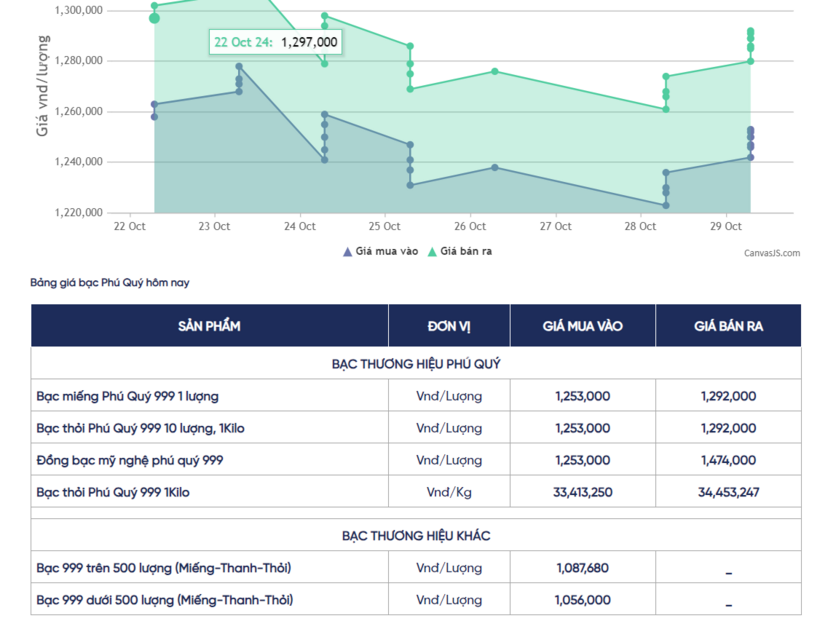The height and width of the screenshot is (629, 820).
Task: Click selling price of Bạc miếng 1 lượng
Action: coord(728,396)
